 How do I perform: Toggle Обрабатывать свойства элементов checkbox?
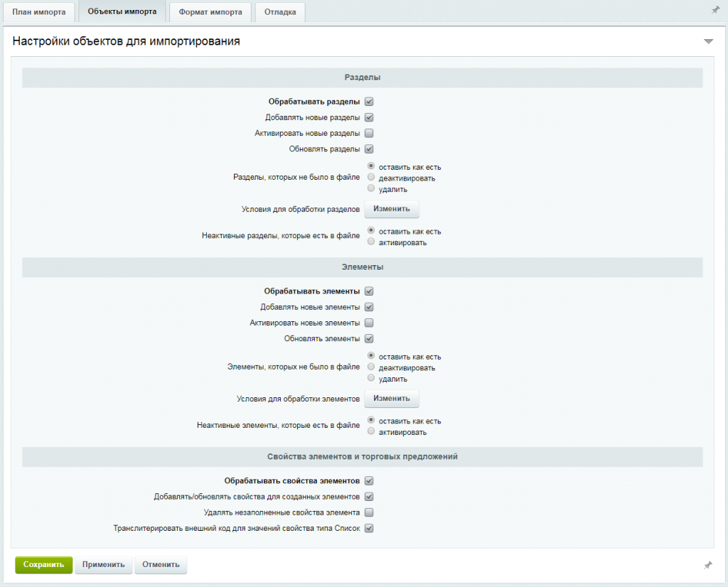369,480
